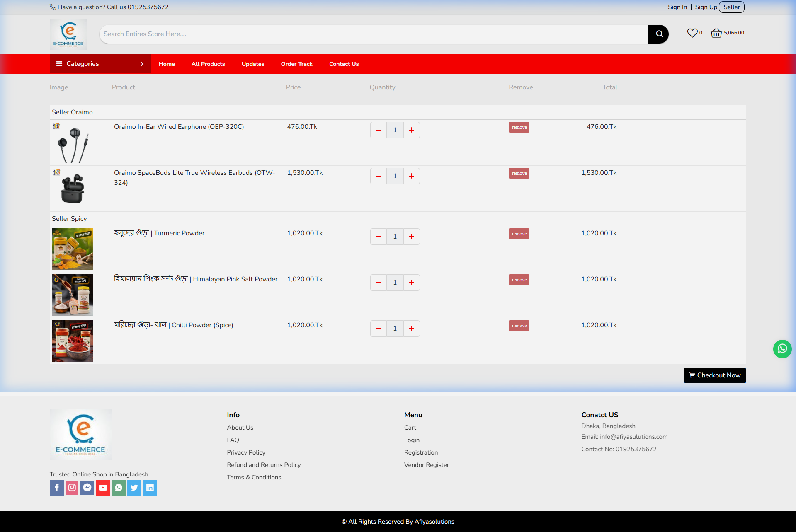This screenshot has width=796, height=532.
Task: Click the Checkout Now button
Action: pos(714,375)
